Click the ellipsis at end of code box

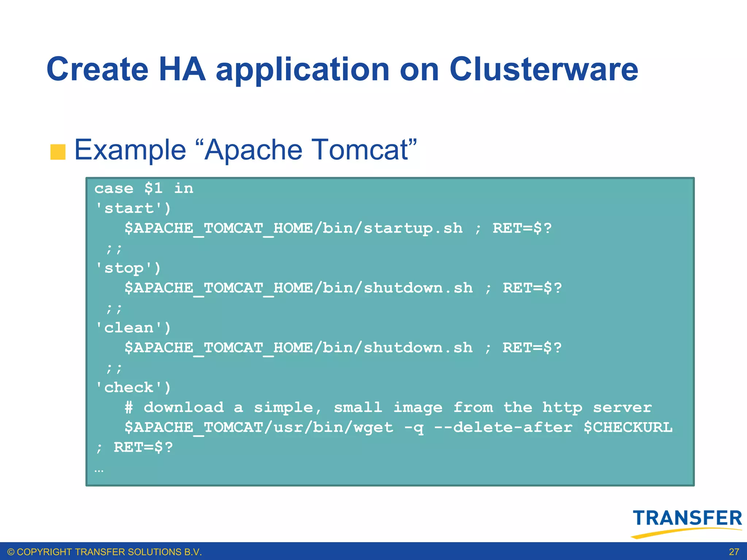pyautogui.click(x=99, y=471)
